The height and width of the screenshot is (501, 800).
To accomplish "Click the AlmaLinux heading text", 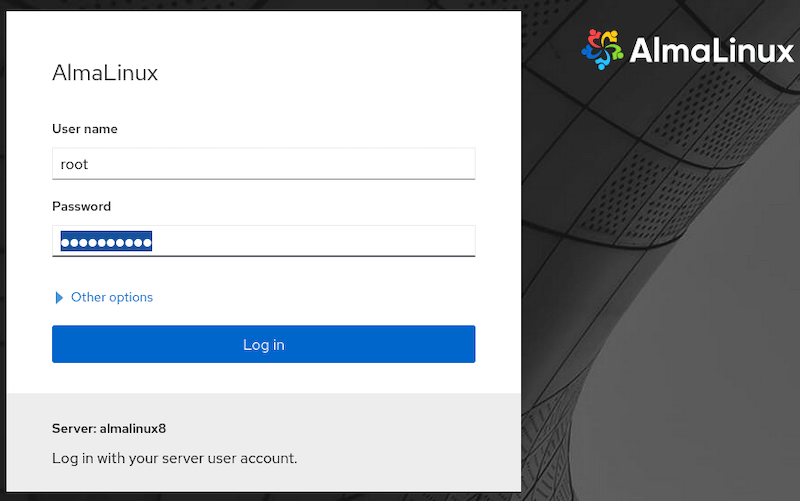I will click(105, 73).
